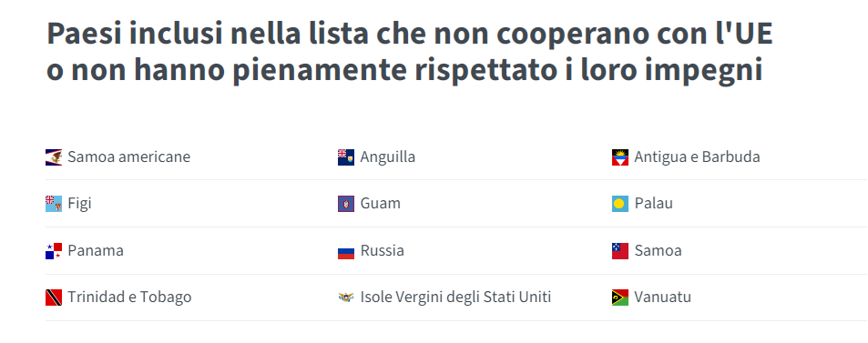Click the Anguilla flag icon
868x343 pixels.
point(346,157)
